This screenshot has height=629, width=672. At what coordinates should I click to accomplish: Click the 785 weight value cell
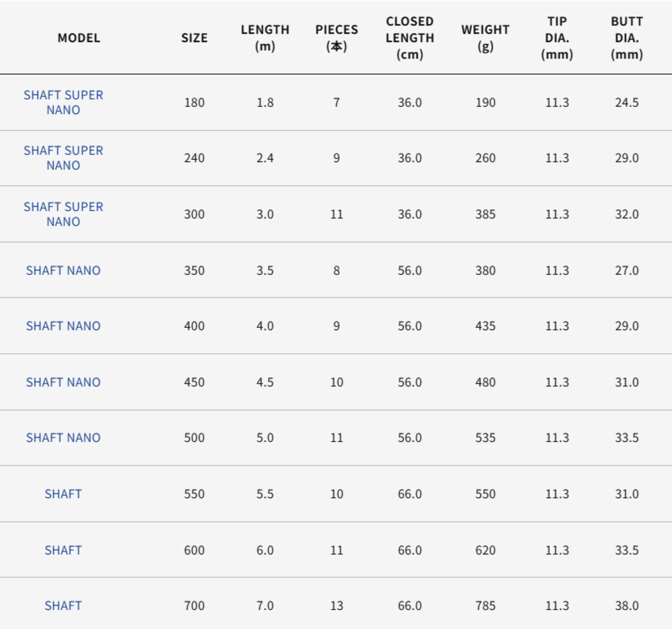[485, 605]
